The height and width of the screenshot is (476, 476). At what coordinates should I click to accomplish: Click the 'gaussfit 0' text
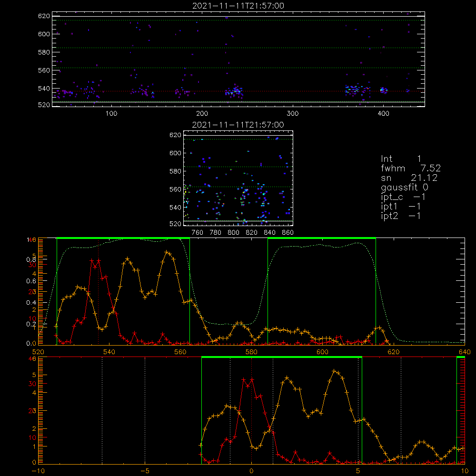pos(404,187)
